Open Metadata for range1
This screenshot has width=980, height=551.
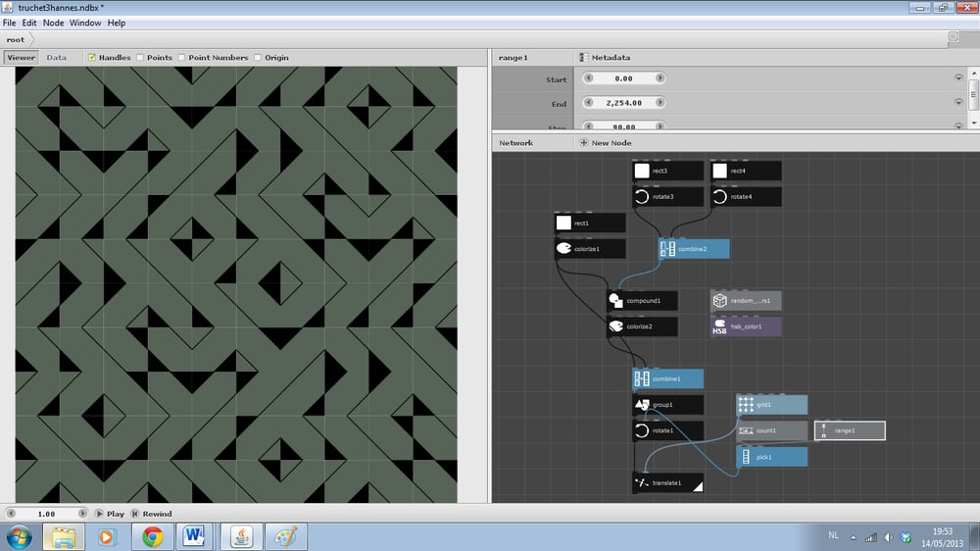[x=605, y=58]
